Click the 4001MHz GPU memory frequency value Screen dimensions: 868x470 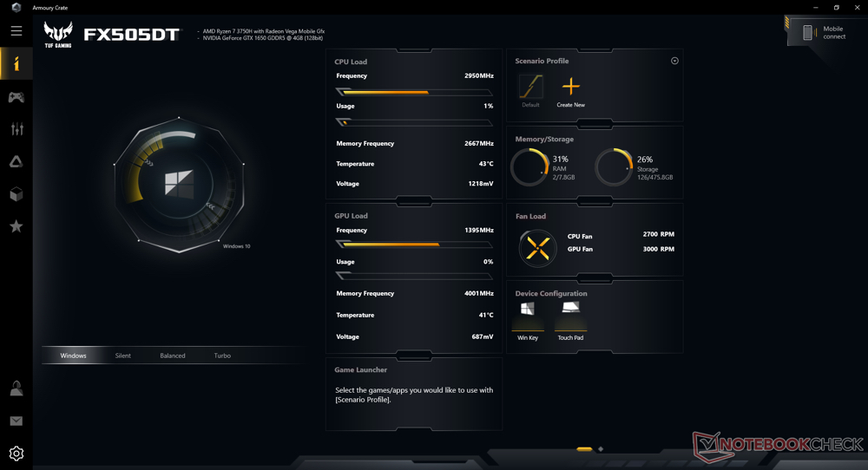[479, 294]
